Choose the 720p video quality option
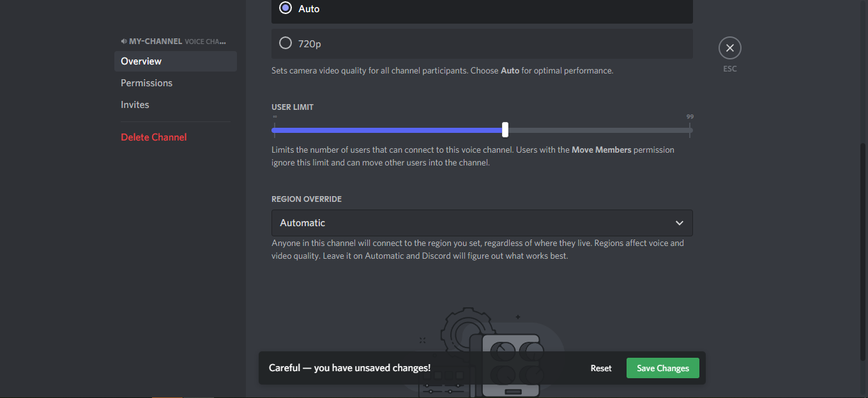 click(x=286, y=43)
